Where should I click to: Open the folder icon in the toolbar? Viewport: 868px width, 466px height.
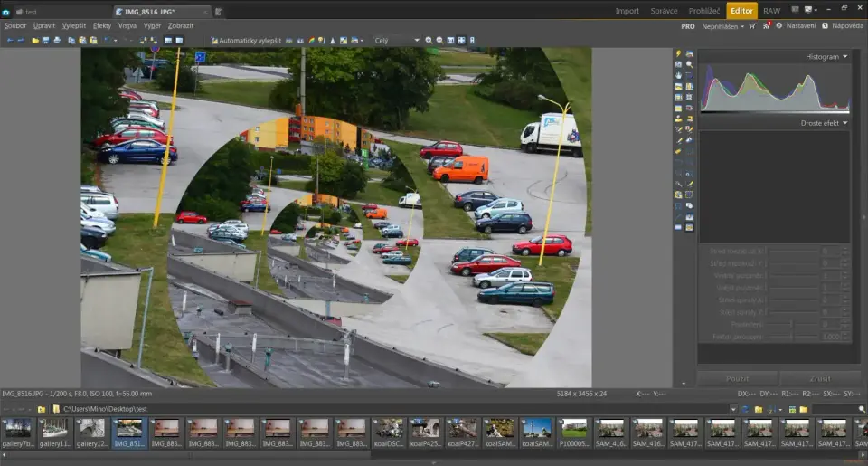35,41
